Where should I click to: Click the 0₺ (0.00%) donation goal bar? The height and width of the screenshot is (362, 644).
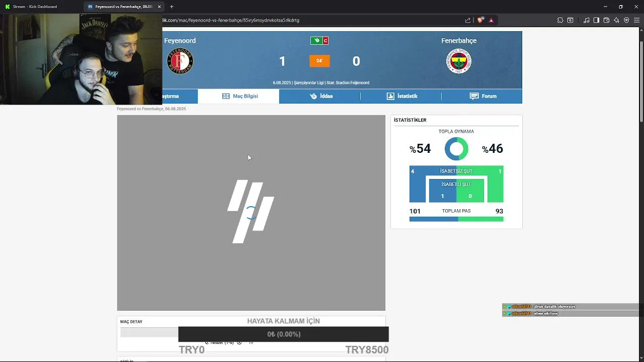(x=283, y=334)
